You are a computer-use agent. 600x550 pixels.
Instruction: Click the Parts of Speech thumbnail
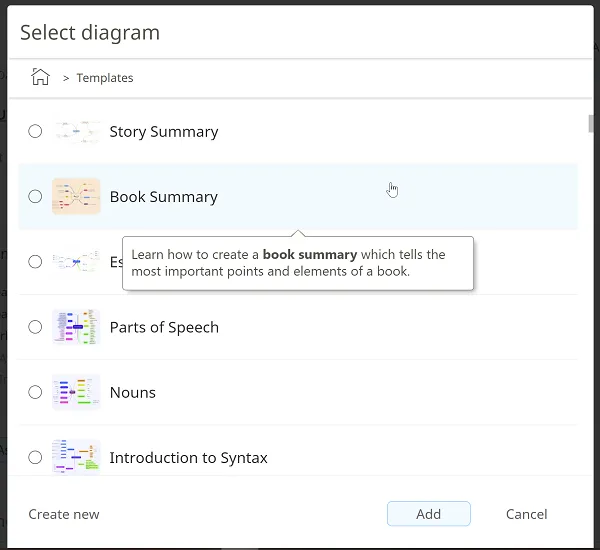tap(76, 327)
